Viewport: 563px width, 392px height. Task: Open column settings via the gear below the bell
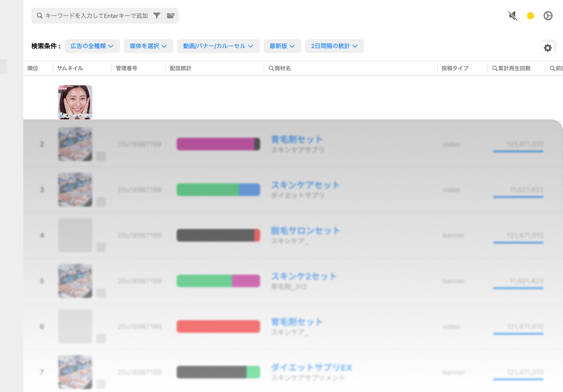coord(547,48)
